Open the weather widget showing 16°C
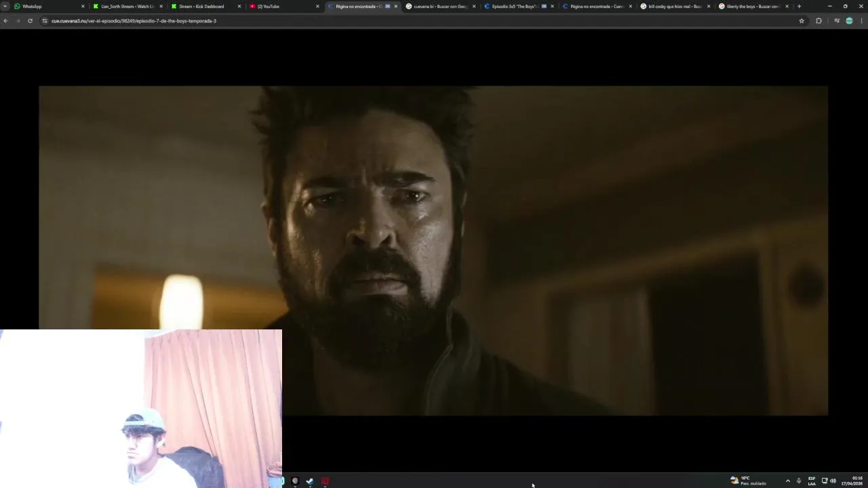This screenshot has height=488, width=868. 748,481
